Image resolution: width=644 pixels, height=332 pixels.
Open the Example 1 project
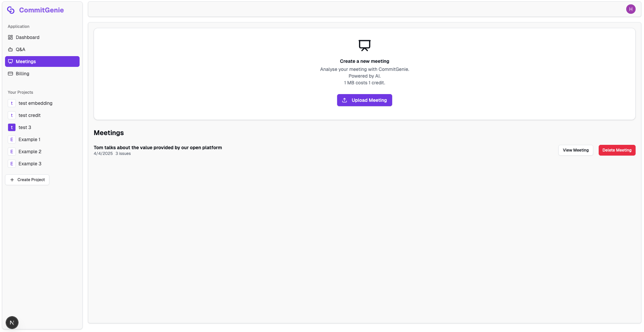(42, 139)
